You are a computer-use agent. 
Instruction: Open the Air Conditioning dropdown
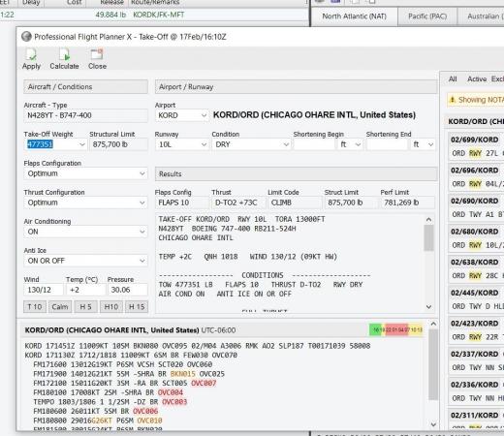coord(85,232)
